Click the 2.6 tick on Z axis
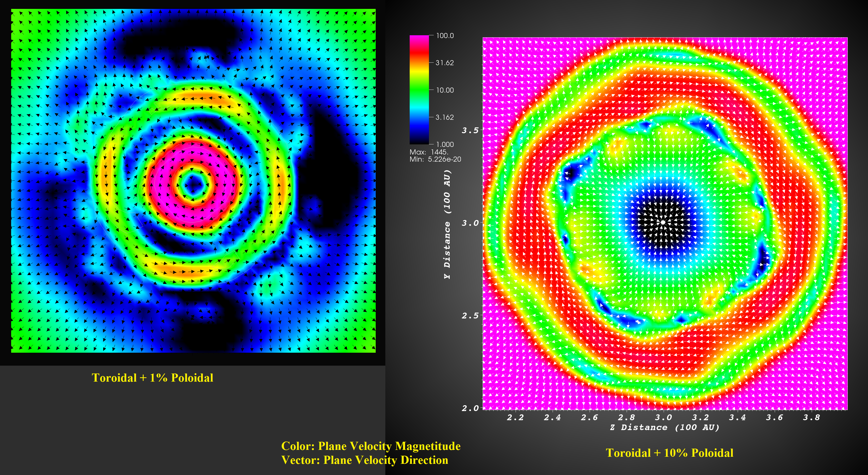This screenshot has width=868, height=475. pos(589,417)
